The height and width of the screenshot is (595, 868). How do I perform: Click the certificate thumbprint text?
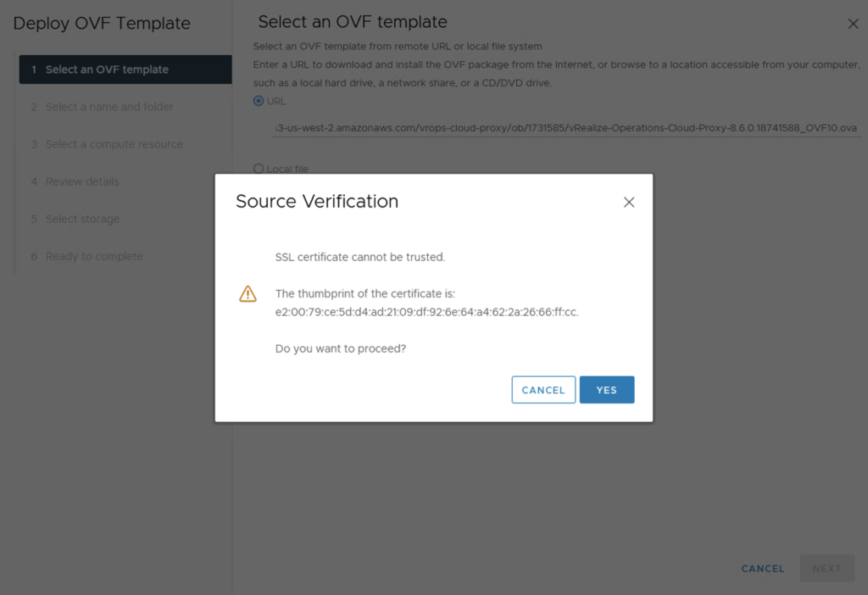coord(426,312)
